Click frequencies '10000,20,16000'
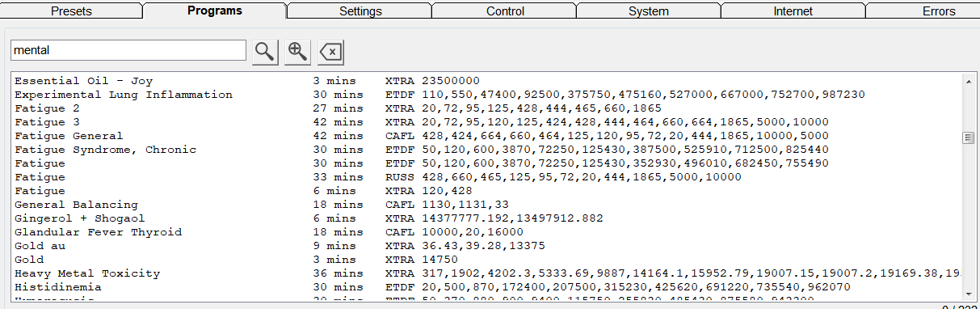This screenshot has height=309, width=980. [473, 232]
